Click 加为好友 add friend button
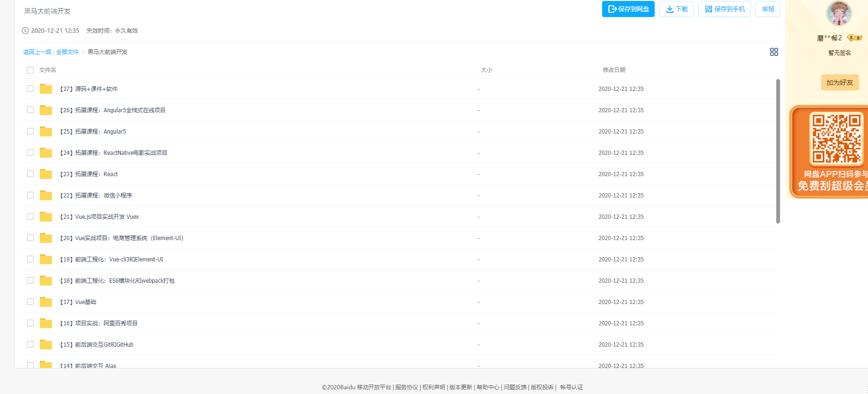Viewport: 868px width, 394px height. coord(840,82)
